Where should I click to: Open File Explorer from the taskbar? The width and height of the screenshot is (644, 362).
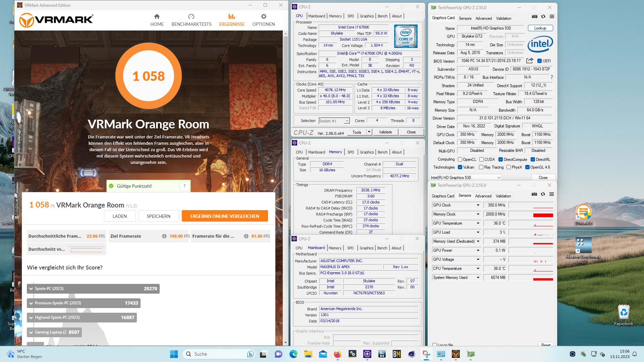coord(308,354)
